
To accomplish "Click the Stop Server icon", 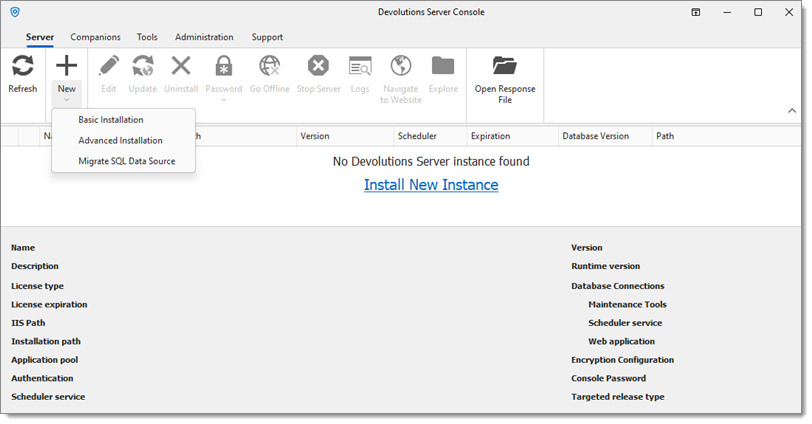I will (318, 66).
